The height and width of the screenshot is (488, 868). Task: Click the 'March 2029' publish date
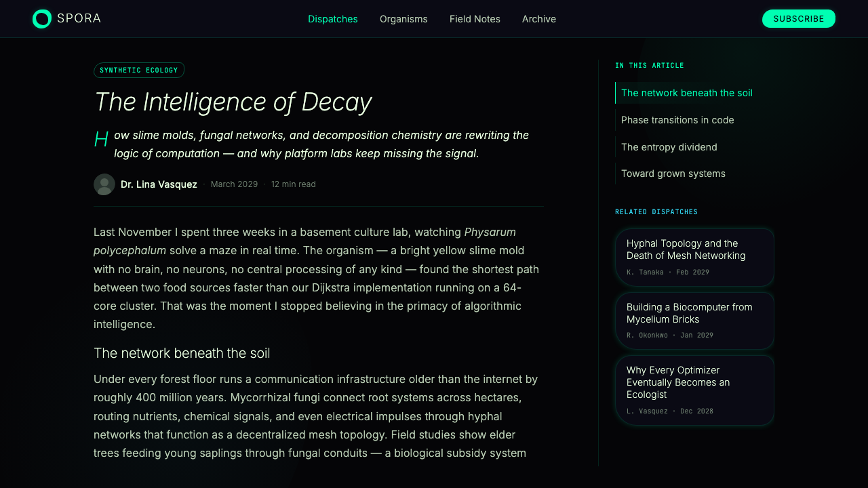[234, 184]
